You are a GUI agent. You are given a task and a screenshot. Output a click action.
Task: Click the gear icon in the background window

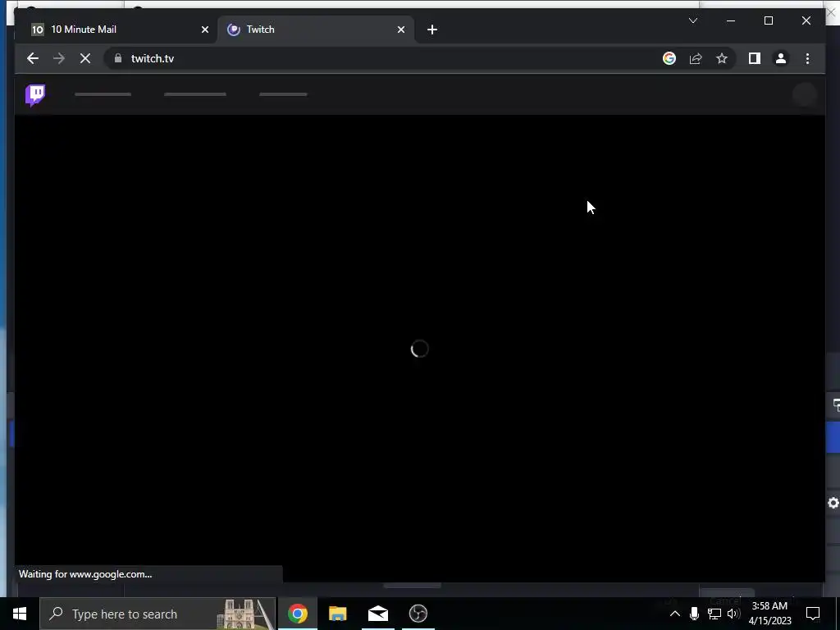point(833,503)
